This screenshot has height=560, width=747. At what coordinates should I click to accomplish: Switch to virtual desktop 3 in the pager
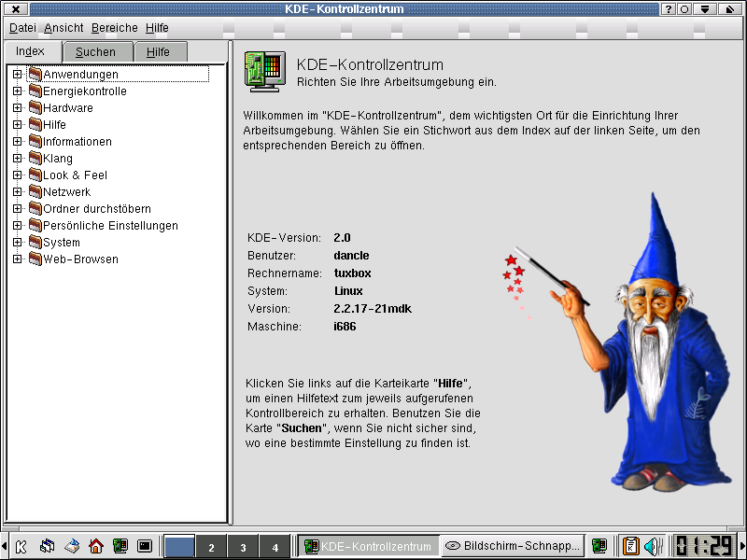(243, 546)
